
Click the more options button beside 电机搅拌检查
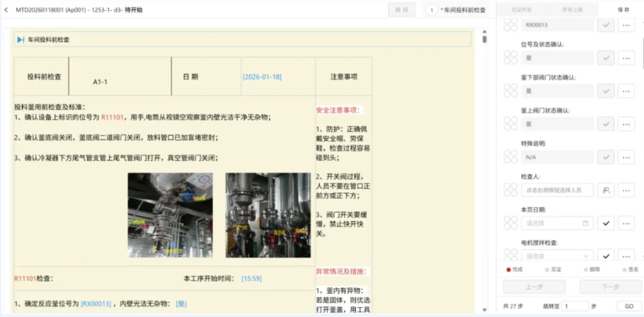(626, 255)
